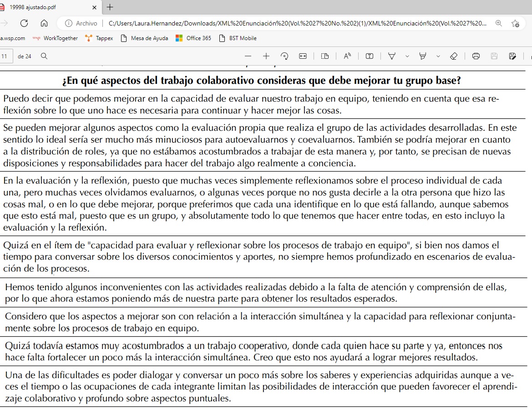Open a new browser tab
The image size is (532, 410).
point(110,7)
